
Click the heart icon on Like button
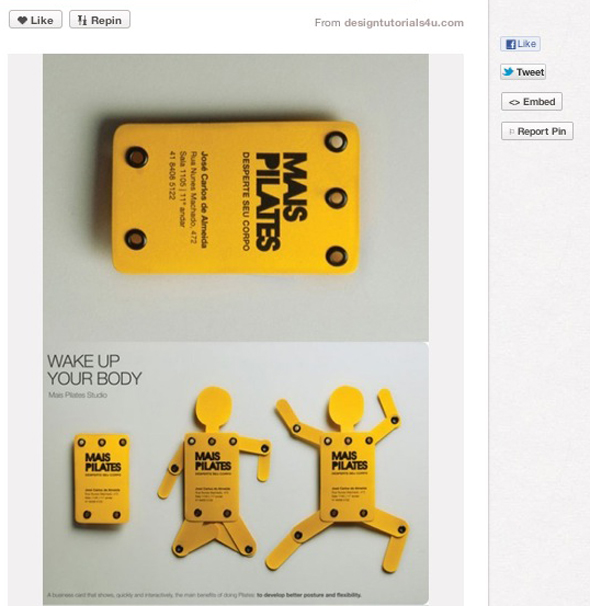tap(22, 20)
